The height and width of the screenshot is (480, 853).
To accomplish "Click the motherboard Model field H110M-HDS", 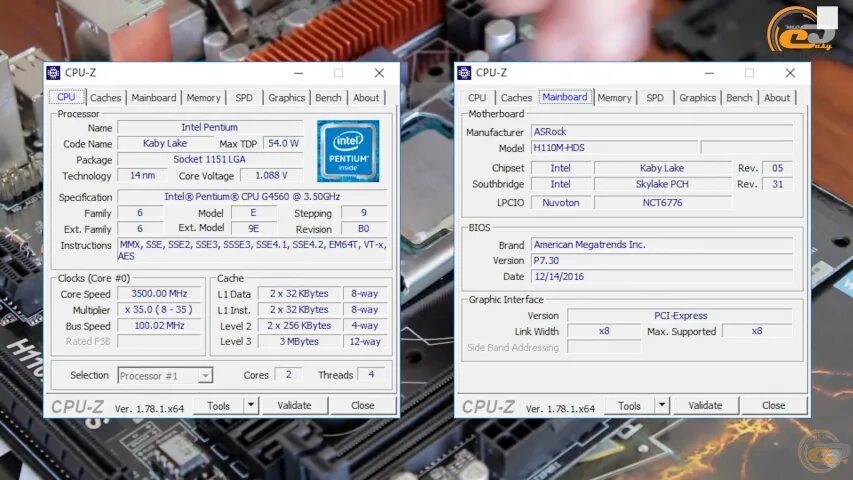I will [614, 147].
